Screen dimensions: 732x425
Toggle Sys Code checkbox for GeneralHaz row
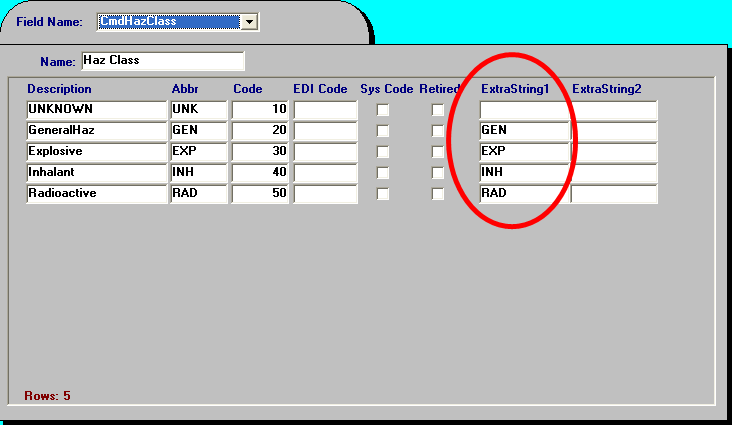point(383,131)
